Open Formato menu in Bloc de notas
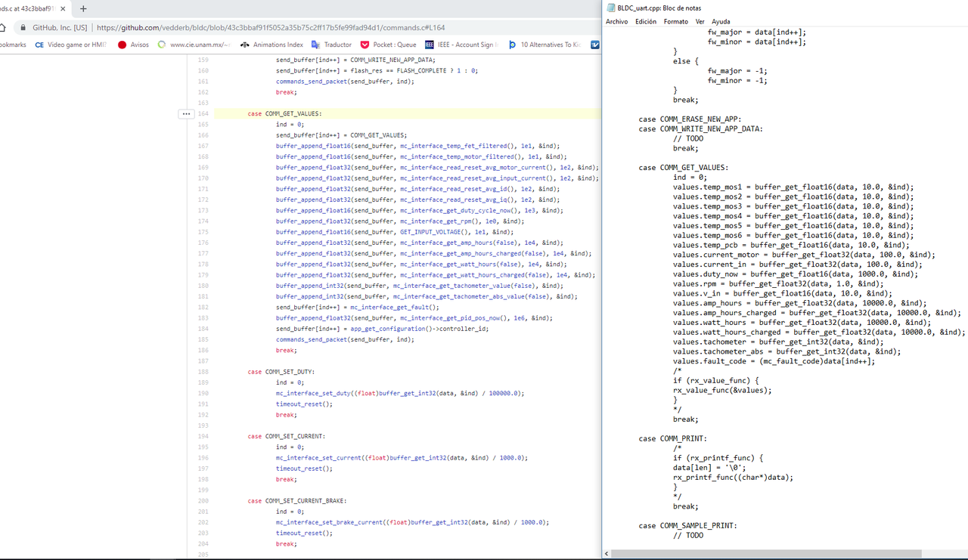The height and width of the screenshot is (560, 968). pos(676,22)
